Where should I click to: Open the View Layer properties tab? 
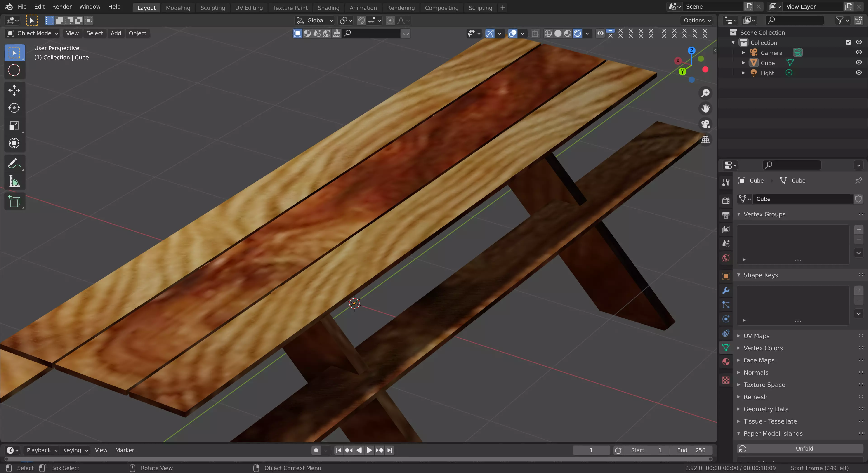tap(726, 229)
